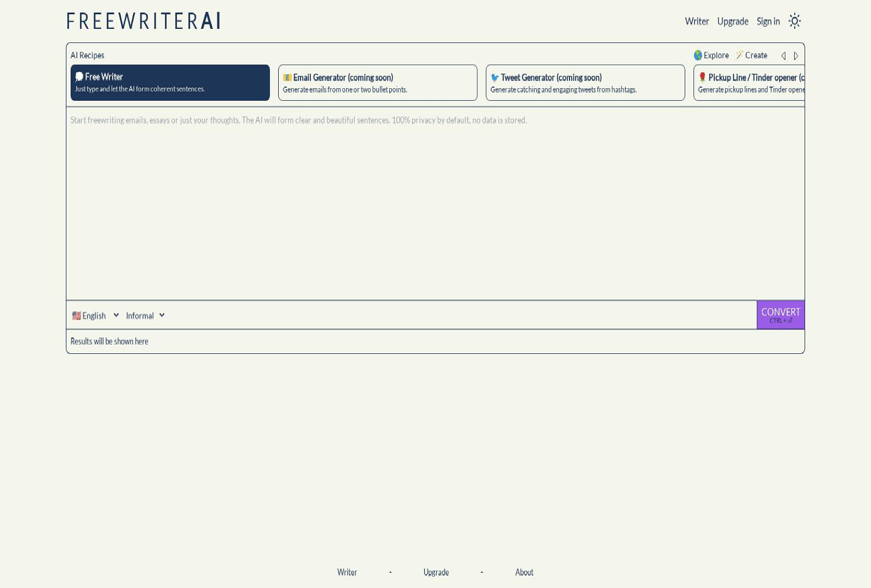871x588 pixels.
Task: Select the Email Generator recipe card
Action: [377, 83]
